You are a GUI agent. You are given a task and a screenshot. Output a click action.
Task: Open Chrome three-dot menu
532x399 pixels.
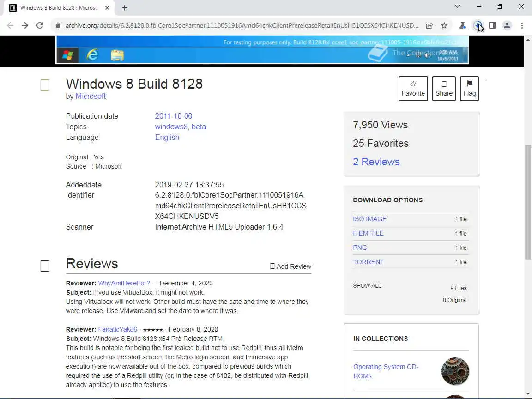(x=522, y=25)
